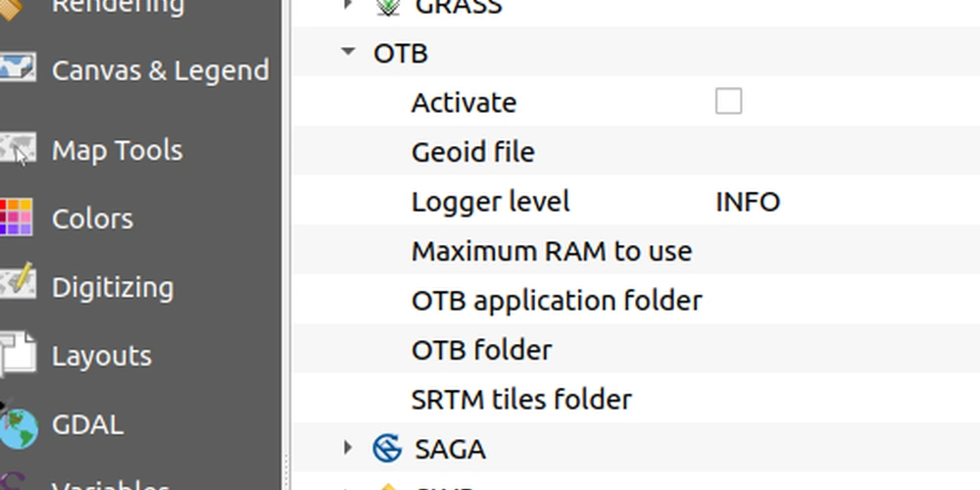
Task: Open the Rendering settings page
Action: tap(117, 6)
